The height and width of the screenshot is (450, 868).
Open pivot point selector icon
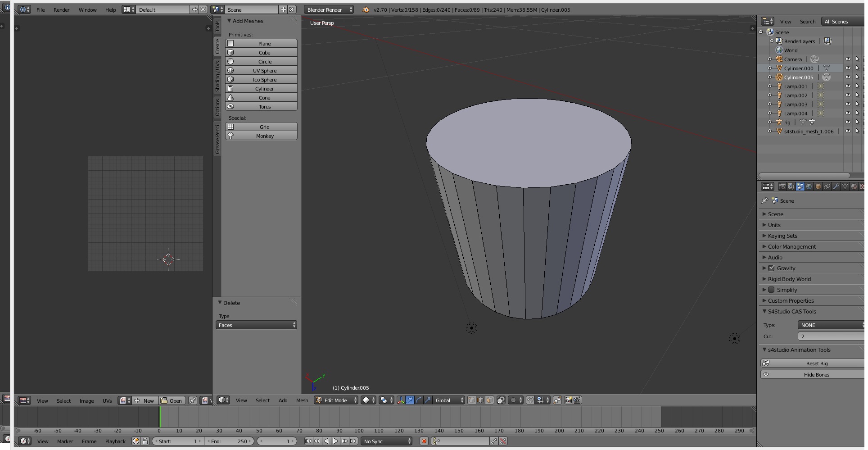[386, 400]
